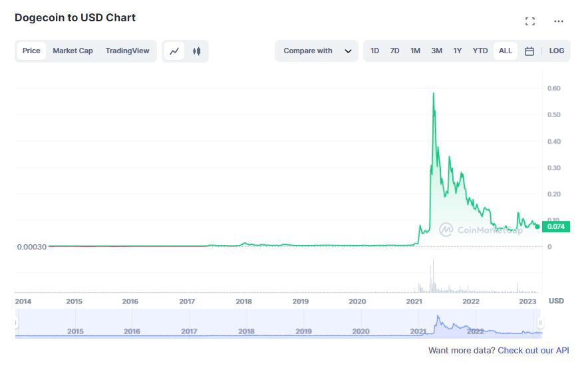Show the 1M time range
Viewport: 588px width, 374px height.
coord(415,51)
